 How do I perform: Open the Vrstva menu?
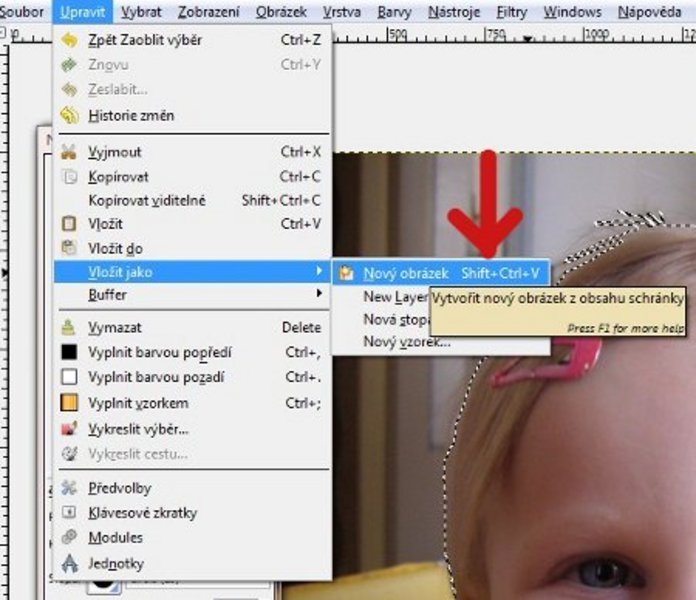(342, 12)
